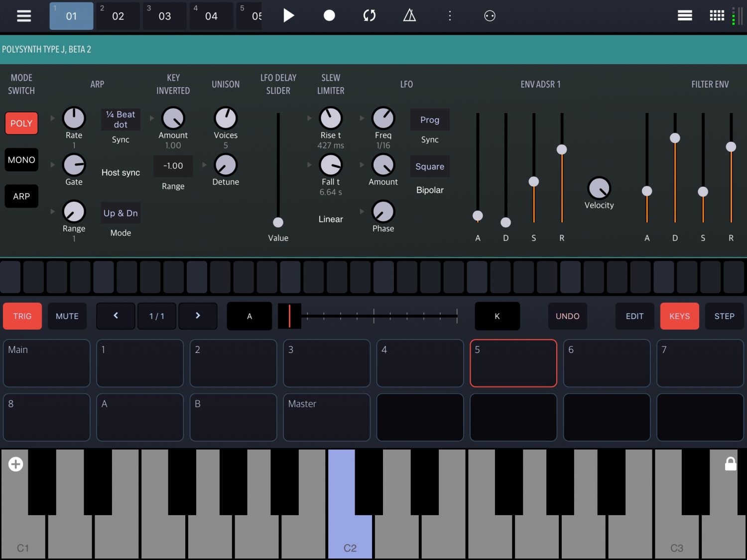The image size is (747, 560).
Task: Click the round face icon in the top bar
Action: [490, 16]
